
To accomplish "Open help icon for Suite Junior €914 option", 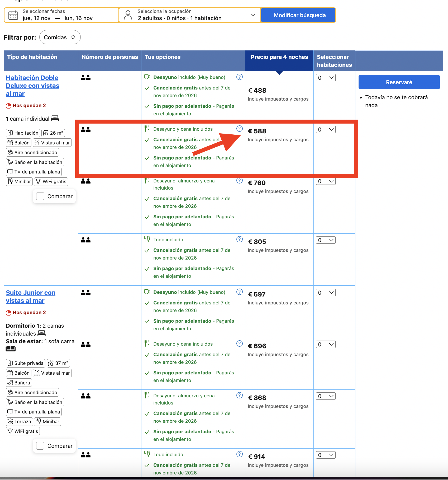I will pyautogui.click(x=239, y=454).
